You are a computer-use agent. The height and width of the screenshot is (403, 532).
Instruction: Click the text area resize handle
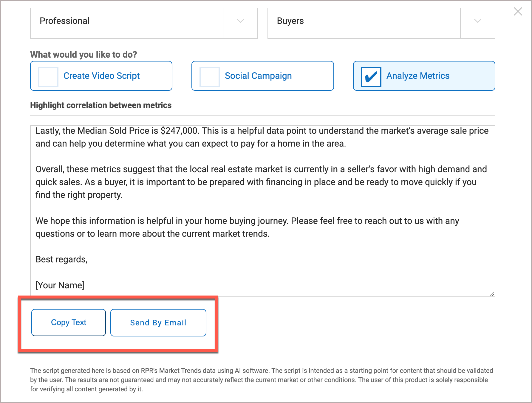492,294
